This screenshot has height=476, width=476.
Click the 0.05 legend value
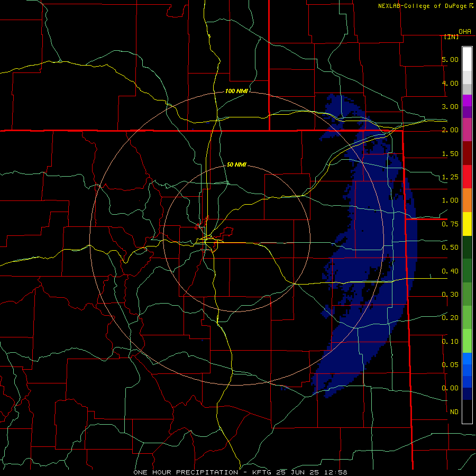(x=450, y=365)
